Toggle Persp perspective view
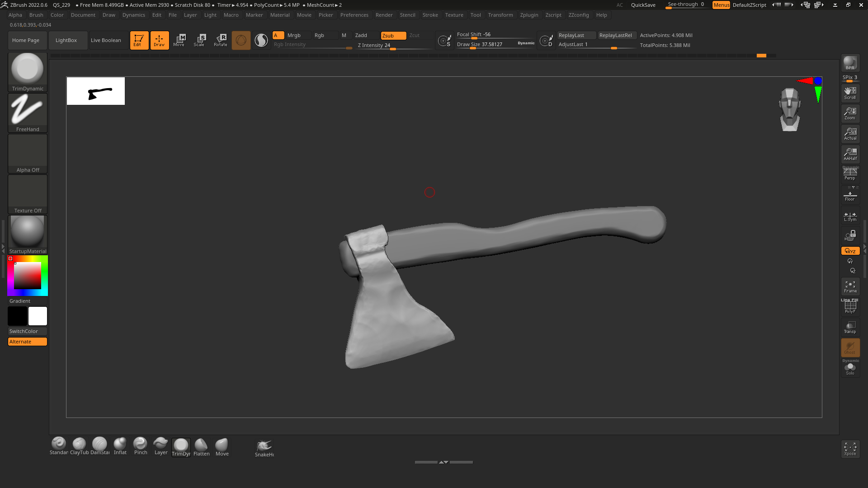 pyautogui.click(x=850, y=174)
